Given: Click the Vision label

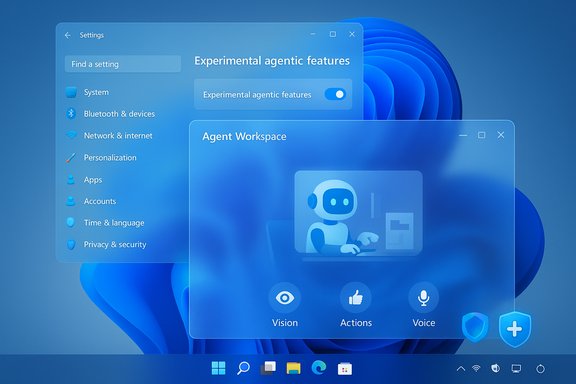Looking at the screenshot, I should 285,323.
